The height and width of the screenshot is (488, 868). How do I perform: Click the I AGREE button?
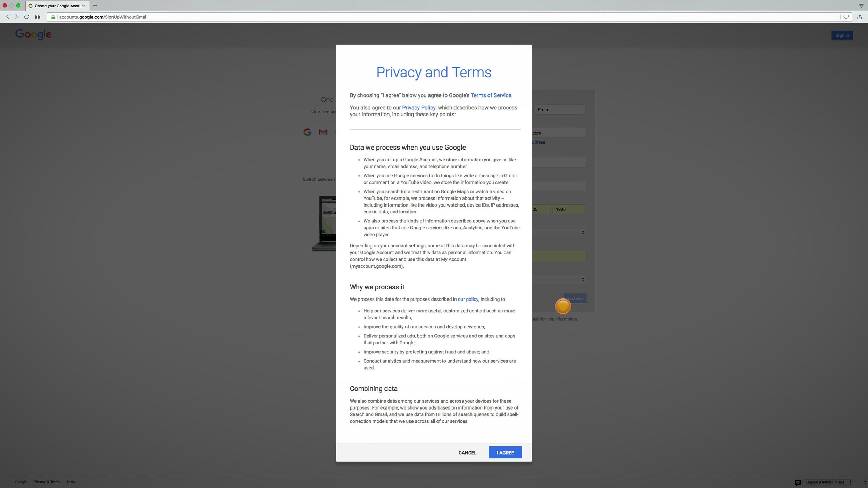pos(505,453)
